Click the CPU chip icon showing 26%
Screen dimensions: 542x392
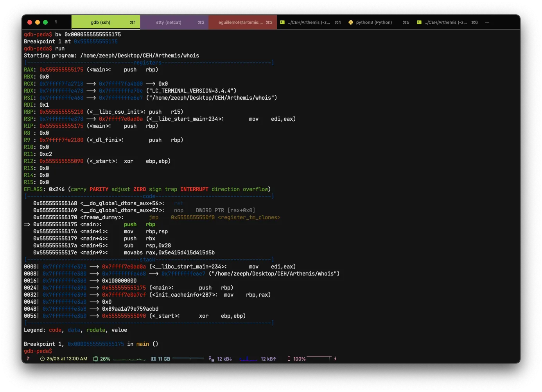point(95,359)
